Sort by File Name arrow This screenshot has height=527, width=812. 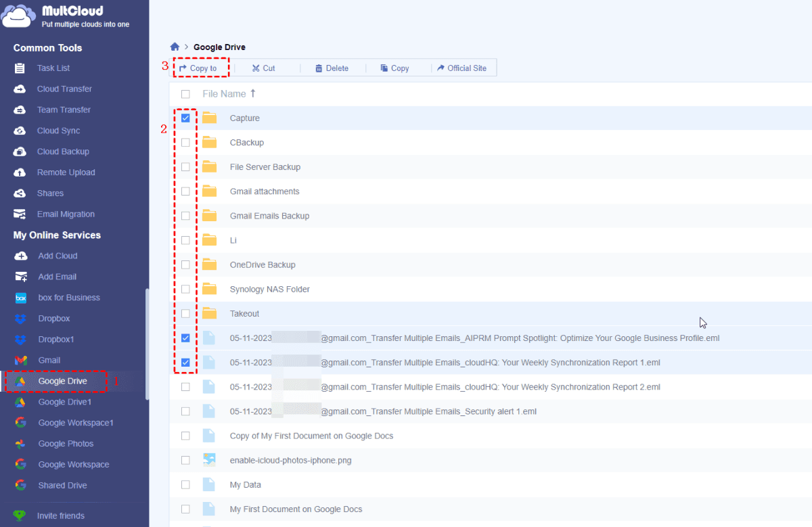[254, 93]
